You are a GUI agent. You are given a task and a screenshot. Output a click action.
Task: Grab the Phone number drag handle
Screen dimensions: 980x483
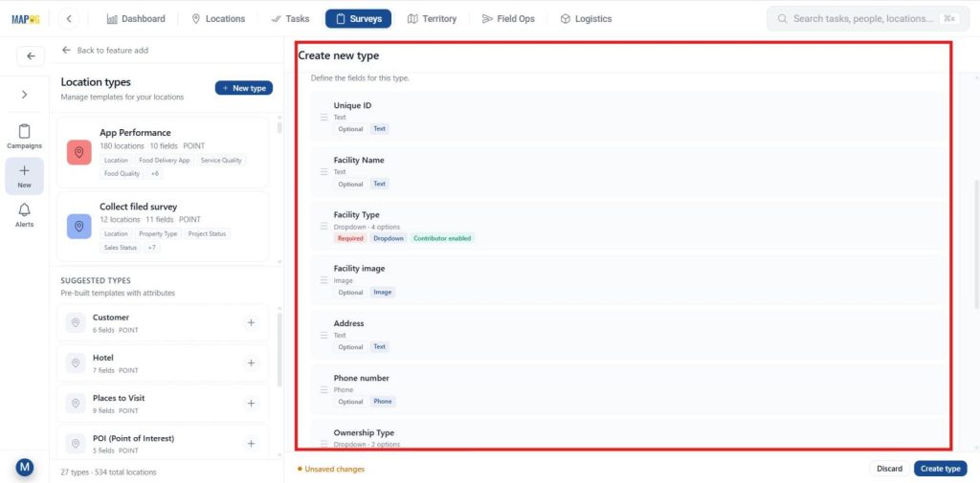point(323,389)
